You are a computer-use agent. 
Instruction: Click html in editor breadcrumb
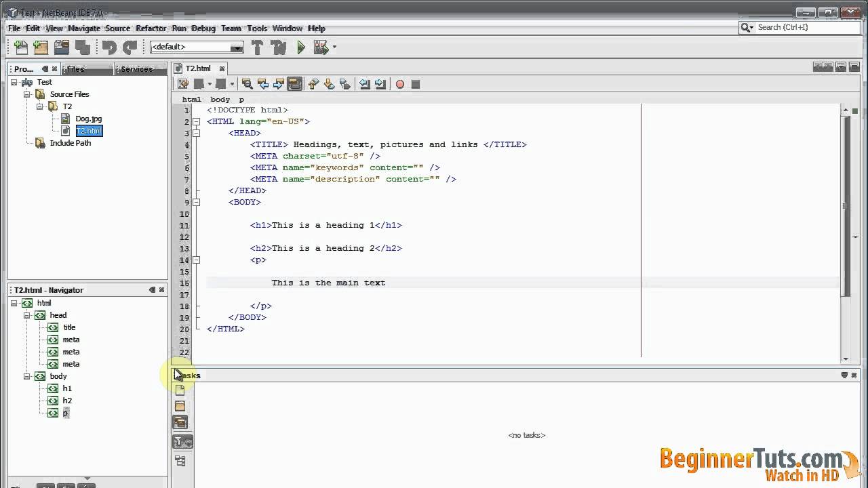[191, 99]
